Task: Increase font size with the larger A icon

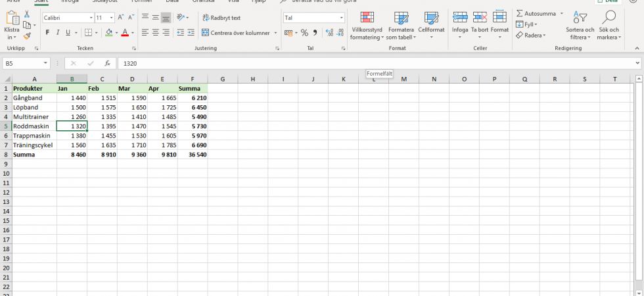Action: point(122,17)
